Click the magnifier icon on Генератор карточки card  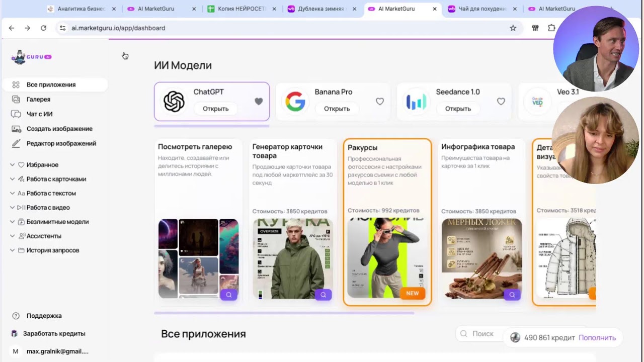[323, 295]
